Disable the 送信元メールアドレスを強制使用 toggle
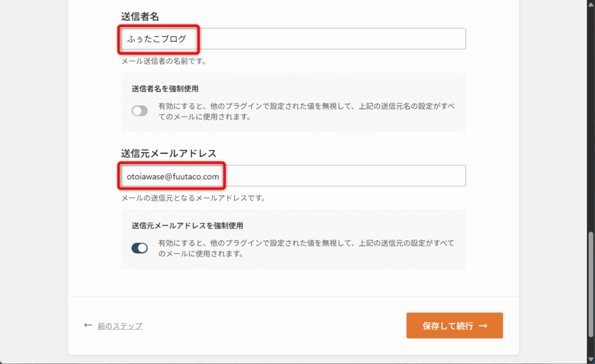The height and width of the screenshot is (364, 595). click(139, 248)
